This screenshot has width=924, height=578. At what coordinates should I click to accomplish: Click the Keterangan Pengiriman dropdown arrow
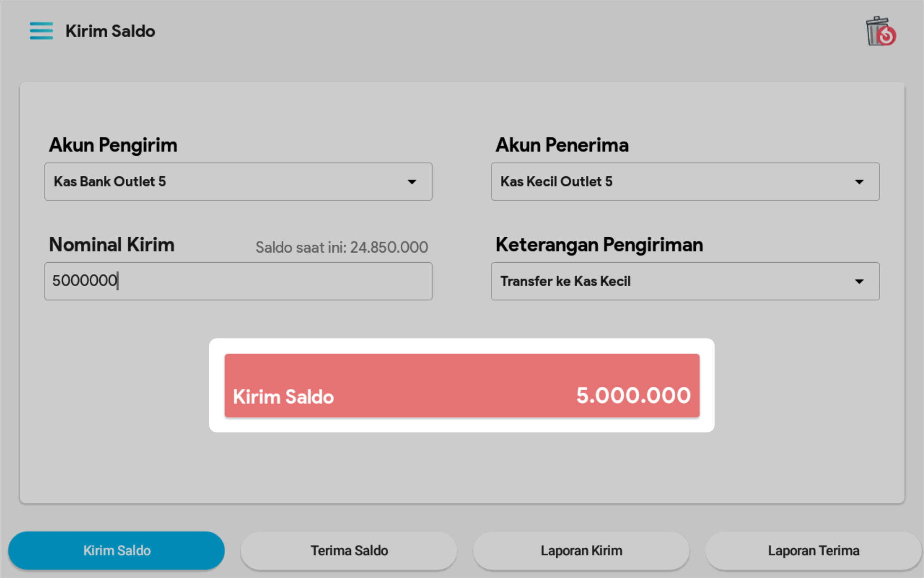859,281
